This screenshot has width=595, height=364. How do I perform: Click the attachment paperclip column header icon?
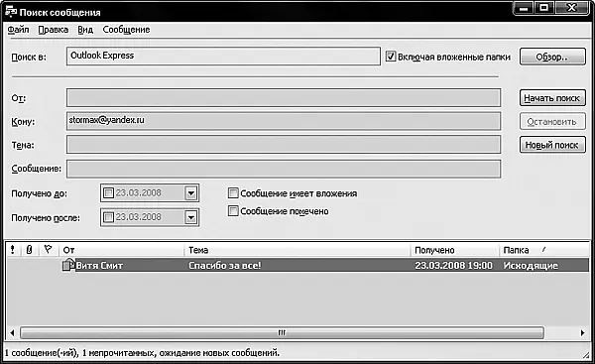pyautogui.click(x=29, y=250)
